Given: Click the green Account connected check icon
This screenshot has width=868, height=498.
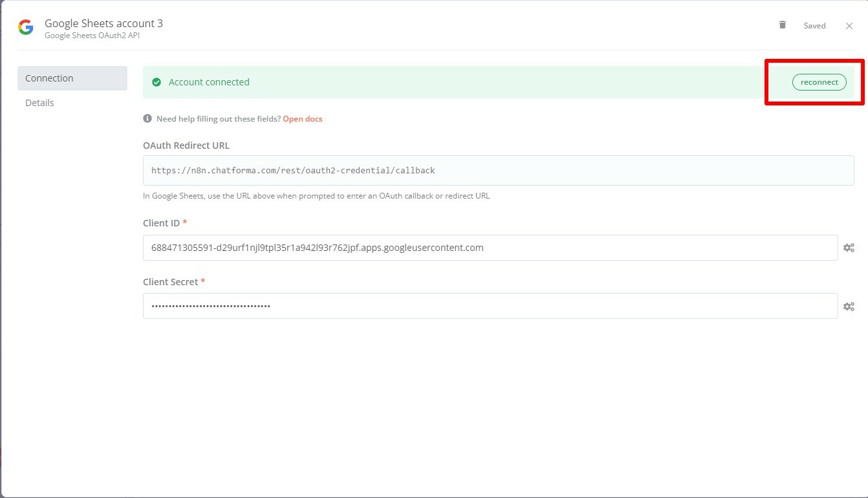Looking at the screenshot, I should point(157,82).
